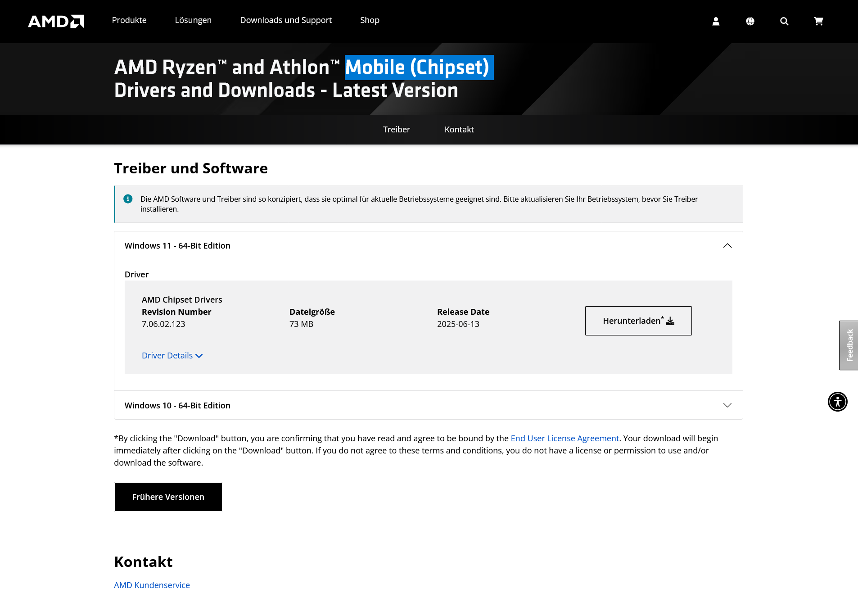Click the Kontakt heading
Image resolution: width=858 pixels, height=616 pixels.
(x=143, y=562)
